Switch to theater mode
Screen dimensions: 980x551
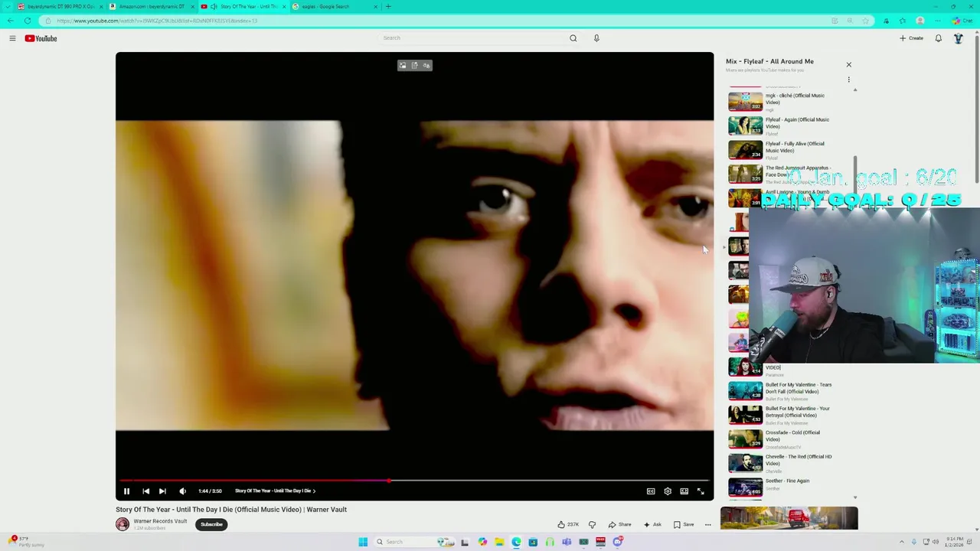684,491
